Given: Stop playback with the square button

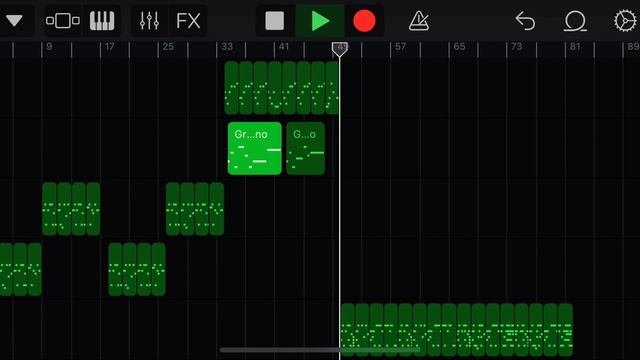Looking at the screenshot, I should tap(275, 20).
